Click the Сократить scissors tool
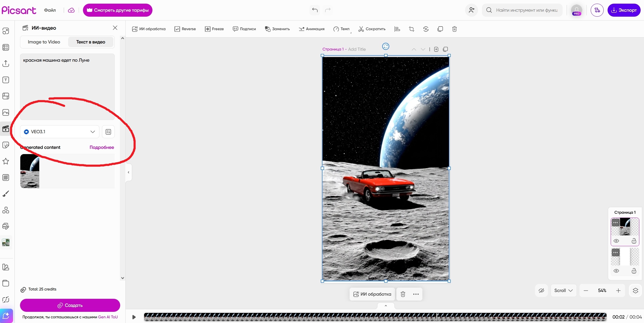This screenshot has width=644, height=323. 372,29
